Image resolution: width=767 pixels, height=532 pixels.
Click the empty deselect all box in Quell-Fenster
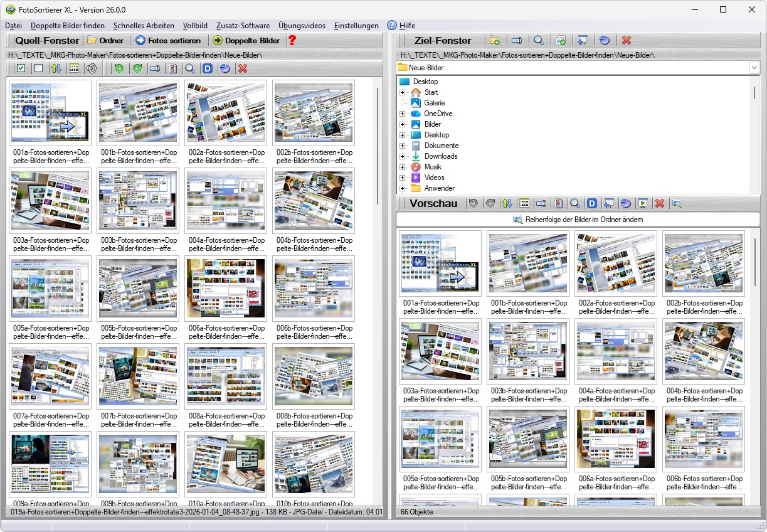pyautogui.click(x=38, y=68)
